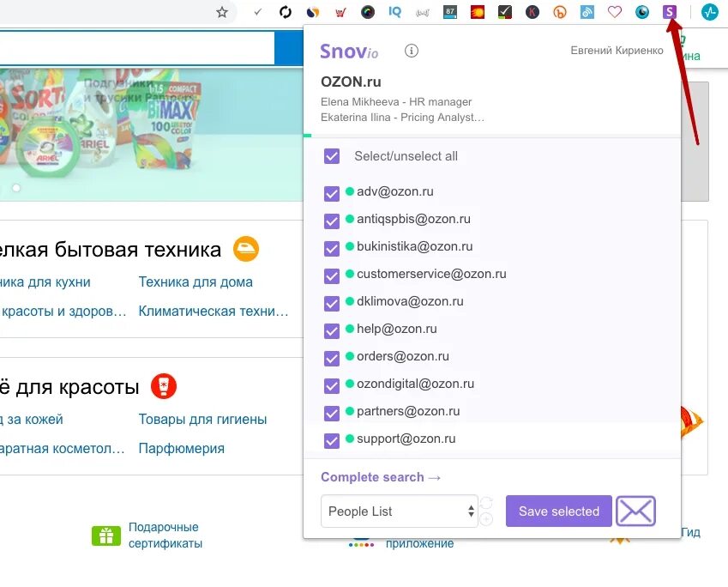This screenshot has height=587, width=728.
Task: Click the green gift certificate icon
Action: 105,536
